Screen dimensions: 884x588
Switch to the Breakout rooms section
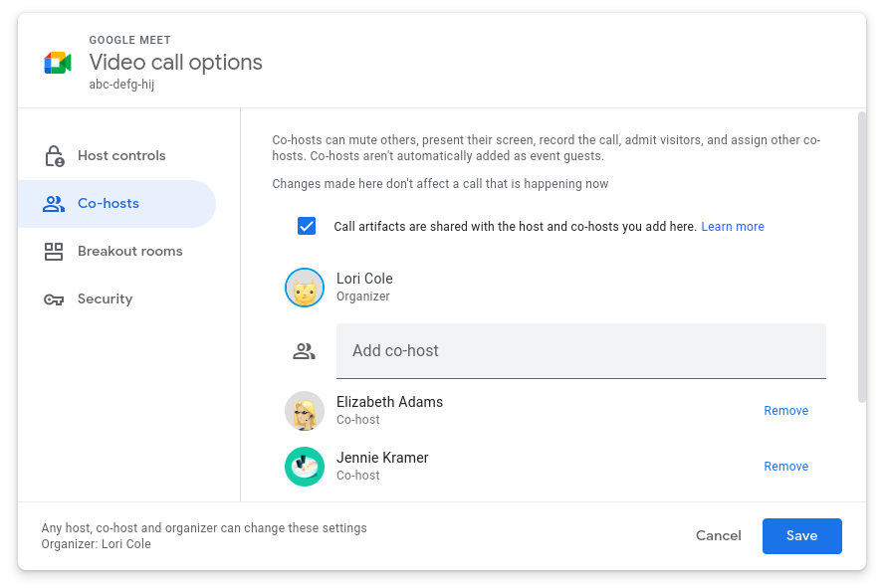coord(129,252)
